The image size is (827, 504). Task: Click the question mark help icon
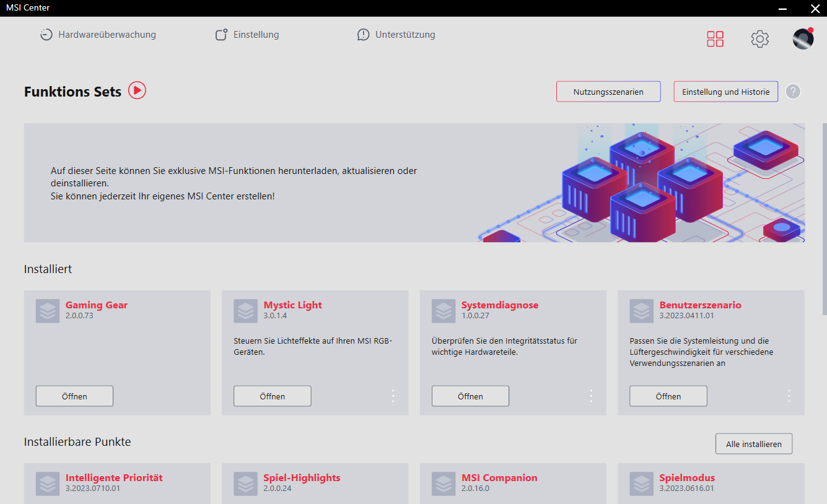(x=793, y=92)
